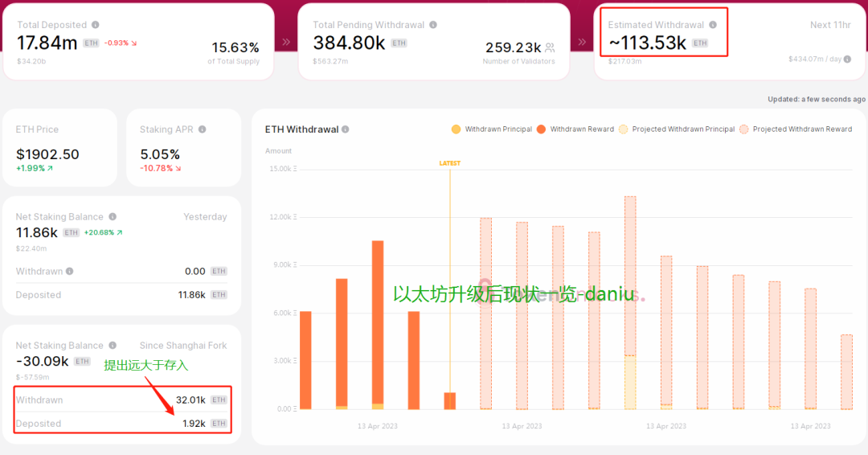
Task: Open the Total Deposited info icon
Action: (x=95, y=25)
